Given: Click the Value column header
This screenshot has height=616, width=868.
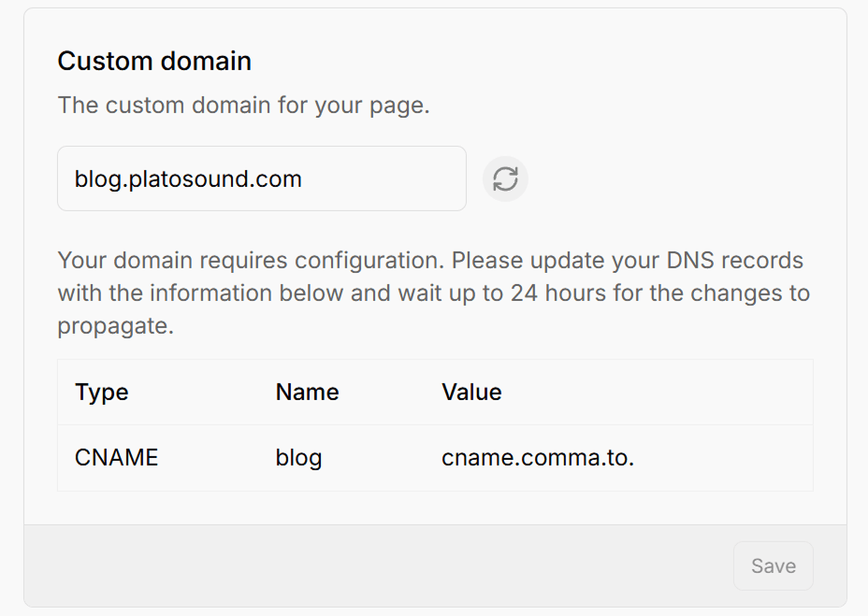Looking at the screenshot, I should tap(471, 393).
